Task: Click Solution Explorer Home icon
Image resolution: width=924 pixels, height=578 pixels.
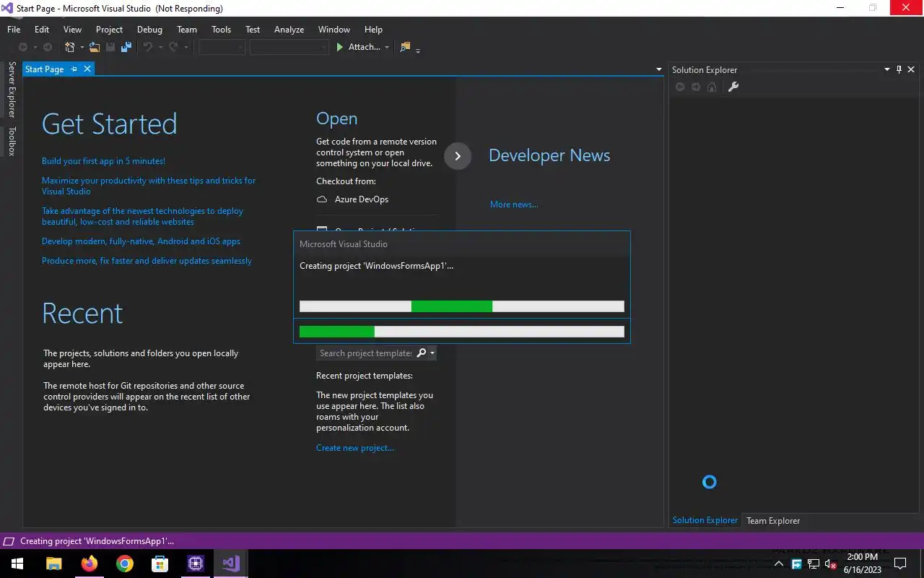Action: tap(712, 87)
